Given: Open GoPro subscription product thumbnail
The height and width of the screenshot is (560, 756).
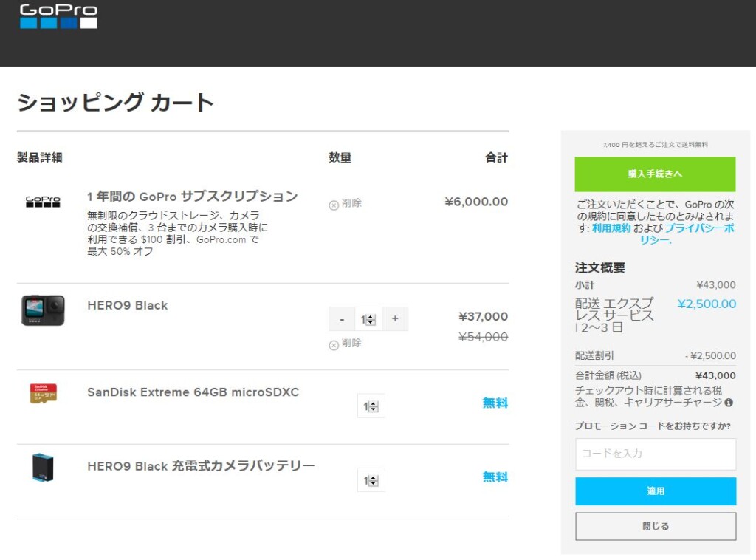Looking at the screenshot, I should (x=43, y=201).
